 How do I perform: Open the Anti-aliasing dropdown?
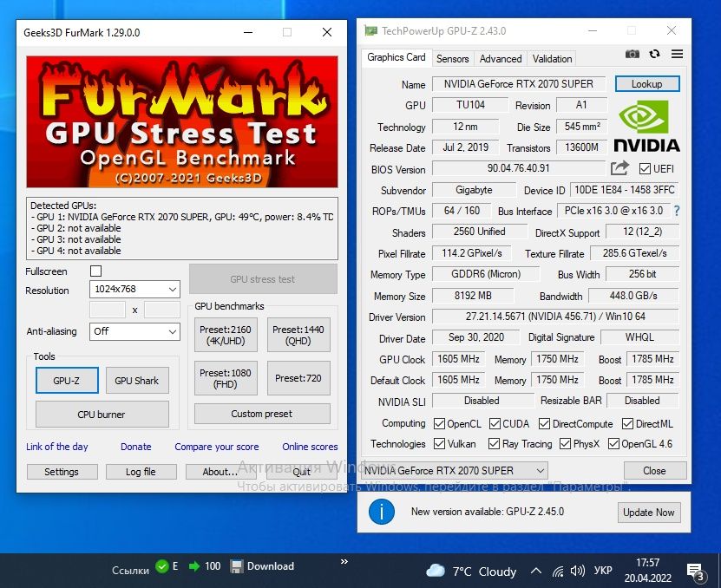134,331
